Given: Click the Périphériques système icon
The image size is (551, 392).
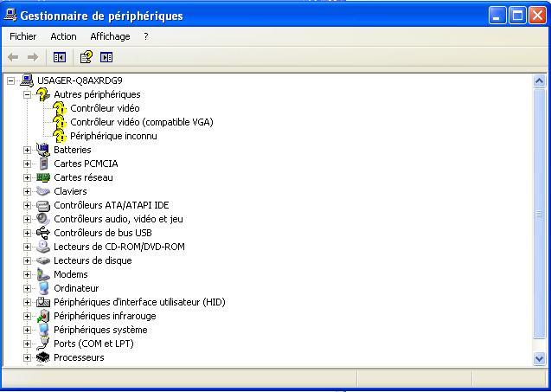Looking at the screenshot, I should click(x=43, y=330).
